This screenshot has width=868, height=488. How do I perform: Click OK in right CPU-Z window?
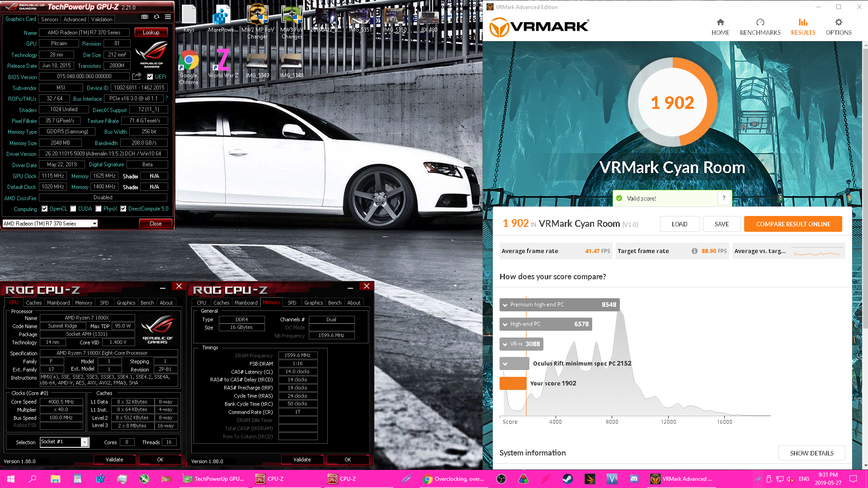(x=348, y=460)
